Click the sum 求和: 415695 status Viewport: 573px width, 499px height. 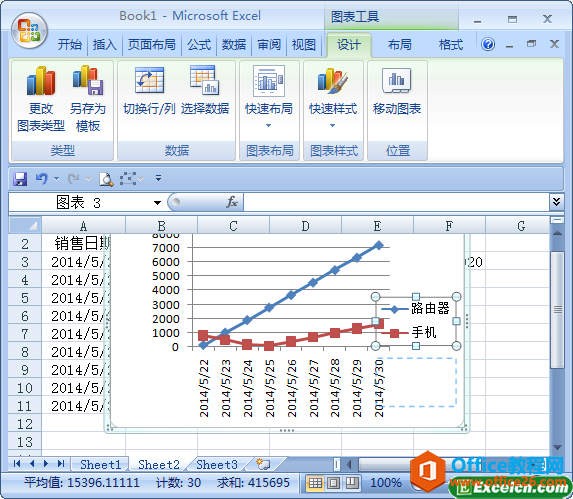tap(253, 483)
